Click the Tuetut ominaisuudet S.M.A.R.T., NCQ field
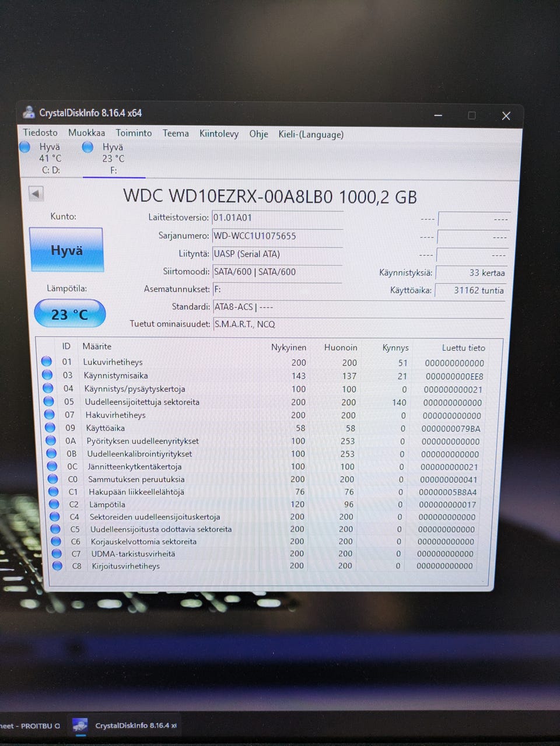Viewport: 560px width, 746px height. pos(359,324)
